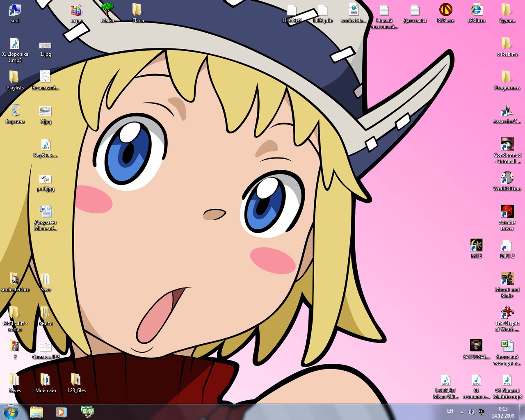The height and width of the screenshot is (420, 525).
Task: Select the workerMa... file icon
Action: (353, 13)
